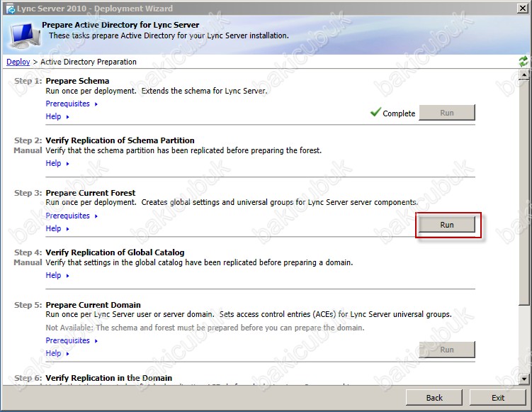Expand Prerequisites under Prepare Schema
532x412 pixels.
point(72,104)
